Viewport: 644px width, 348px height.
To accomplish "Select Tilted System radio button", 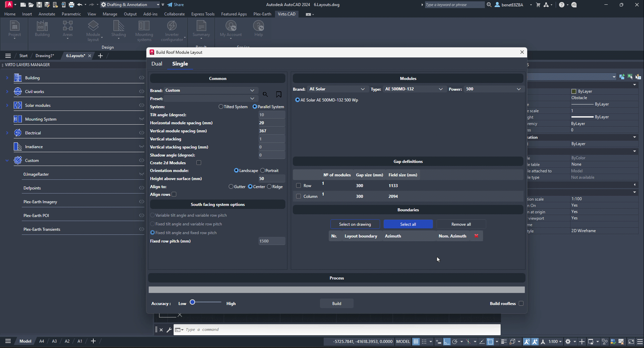I will click(221, 106).
